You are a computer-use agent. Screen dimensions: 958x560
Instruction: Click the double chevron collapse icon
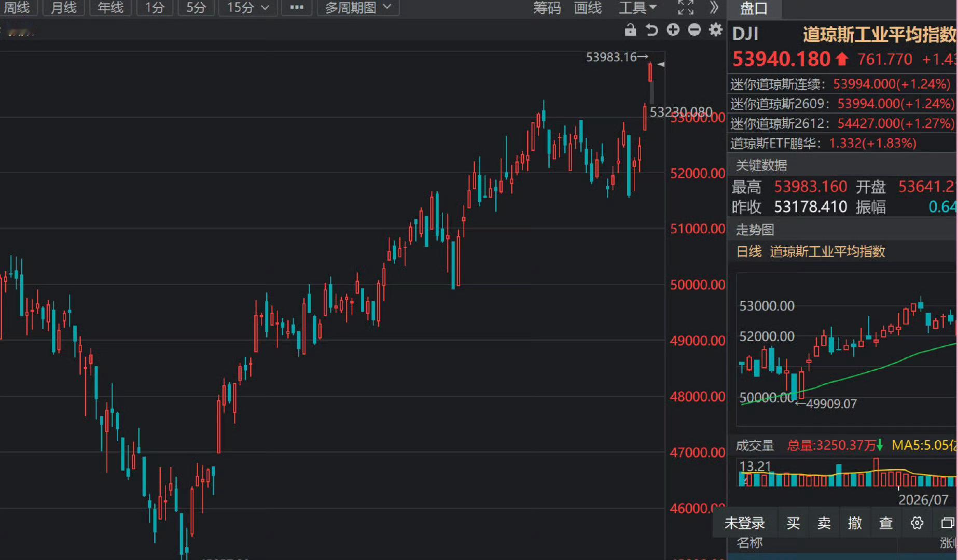[714, 7]
